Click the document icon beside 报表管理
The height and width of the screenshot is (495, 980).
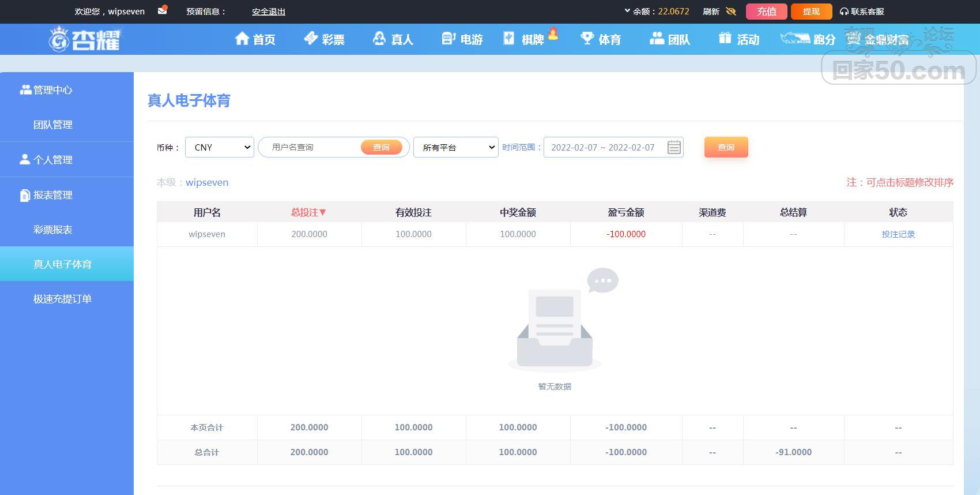[25, 195]
